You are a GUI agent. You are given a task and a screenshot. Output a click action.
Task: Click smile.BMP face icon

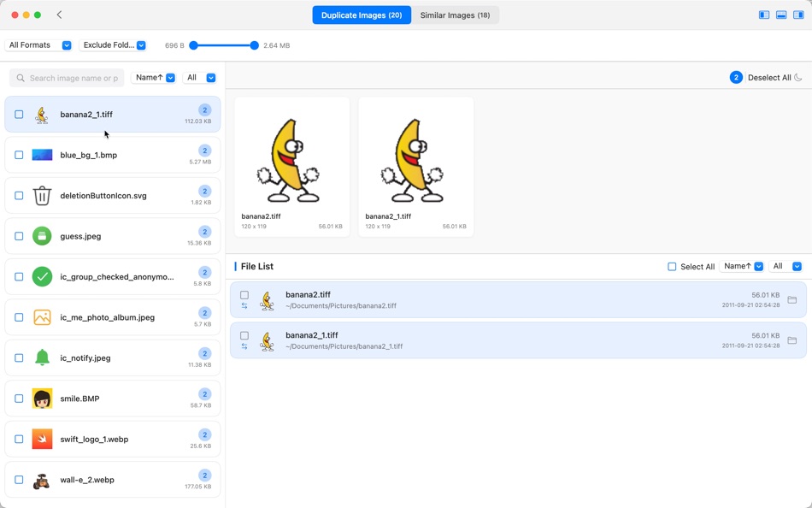point(42,399)
